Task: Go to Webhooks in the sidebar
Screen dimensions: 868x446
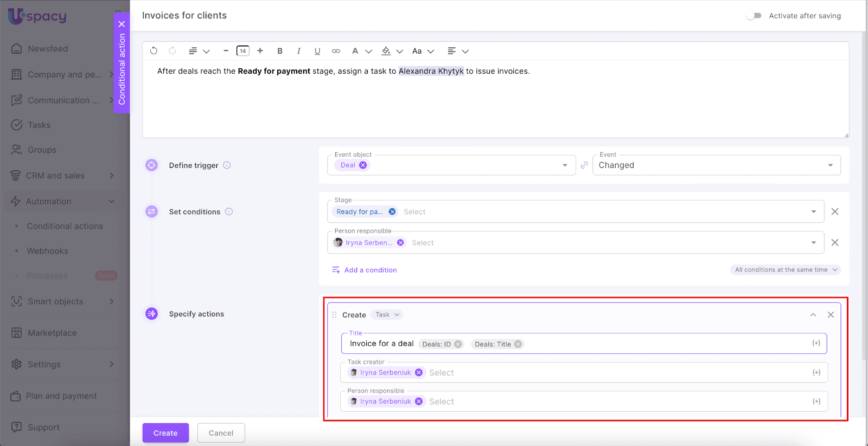Action: 47,251
